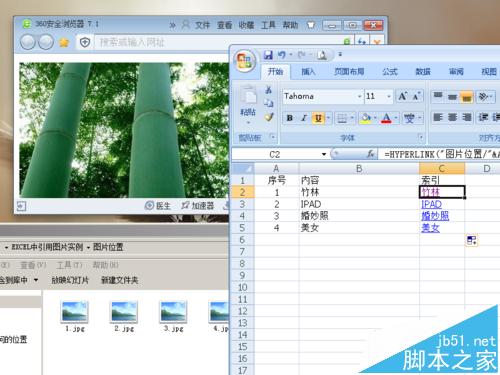Expand the fill color dropdown arrow
Screen dimensions: 500x375
pyautogui.click(x=375, y=118)
